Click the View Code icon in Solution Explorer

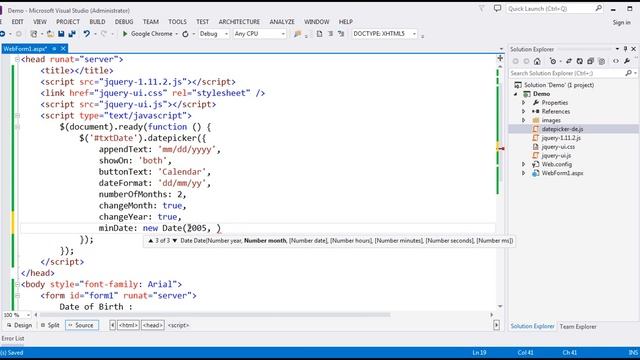coord(616,61)
